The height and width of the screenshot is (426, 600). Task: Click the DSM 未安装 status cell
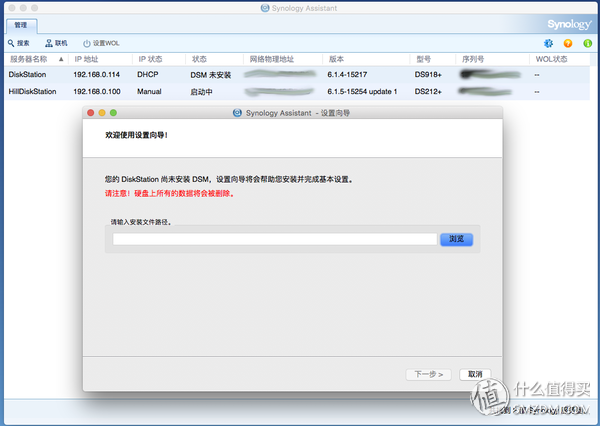(x=211, y=75)
